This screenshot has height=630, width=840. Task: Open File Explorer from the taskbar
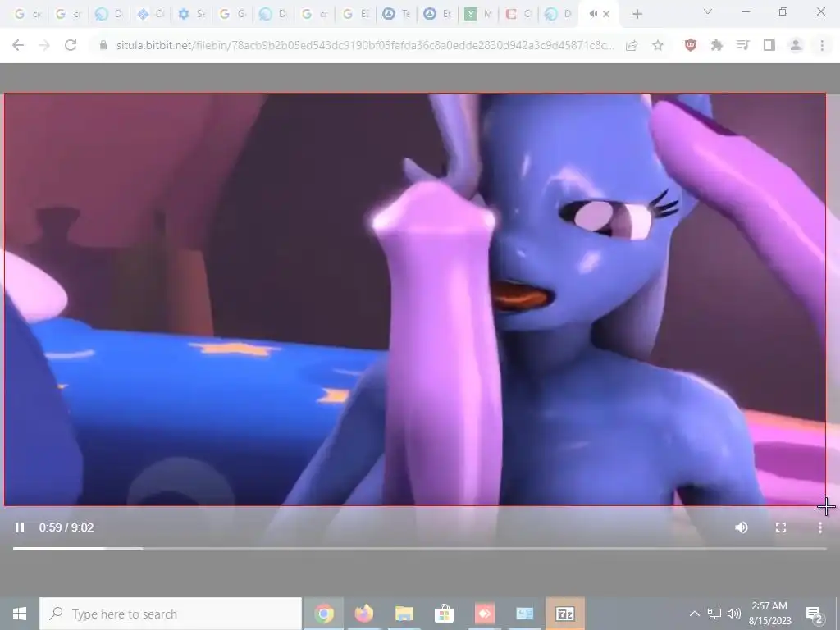[404, 614]
